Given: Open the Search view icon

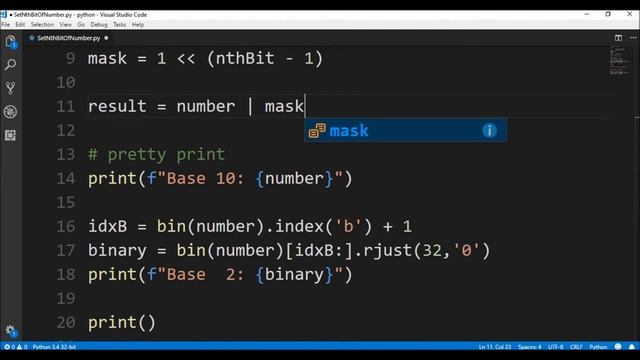Looking at the screenshot, I should pyautogui.click(x=11, y=64).
